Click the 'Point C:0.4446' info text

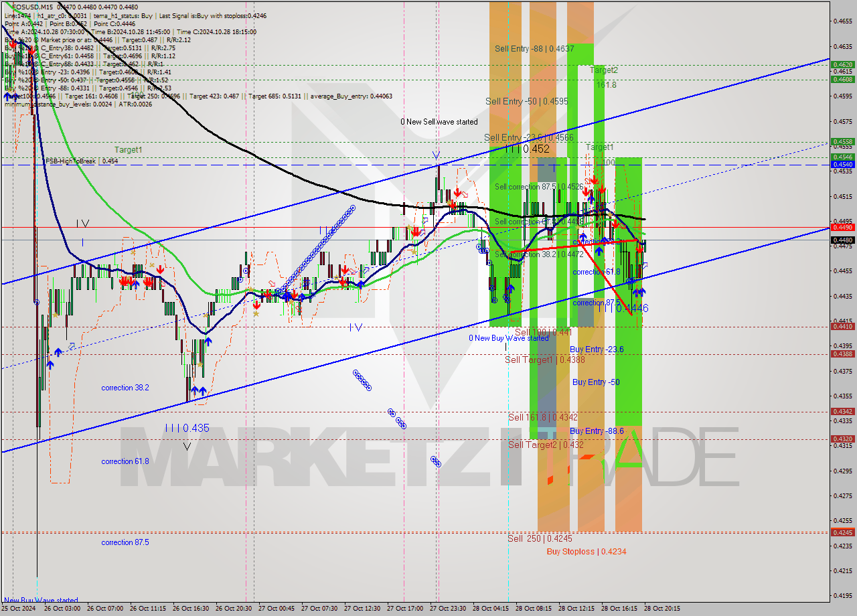pos(114,23)
